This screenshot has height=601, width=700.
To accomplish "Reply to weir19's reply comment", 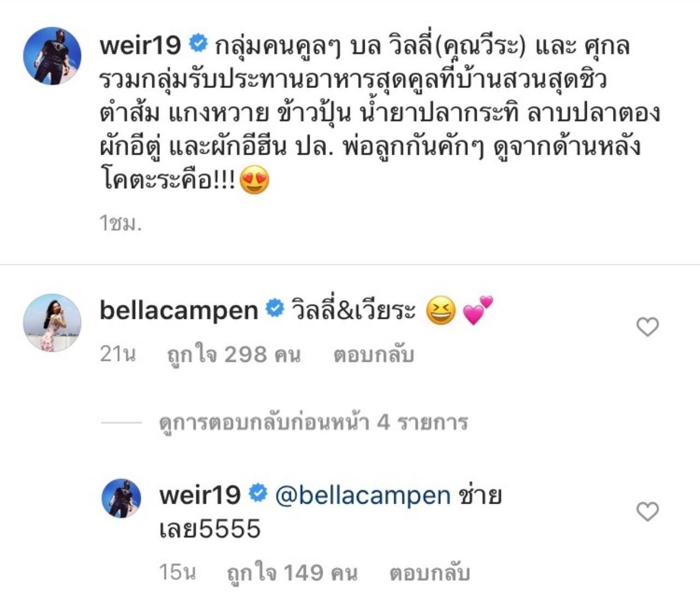I will (x=430, y=573).
